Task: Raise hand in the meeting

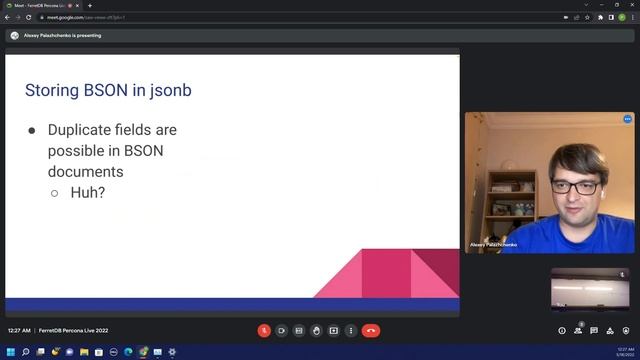Action: [x=316, y=331]
